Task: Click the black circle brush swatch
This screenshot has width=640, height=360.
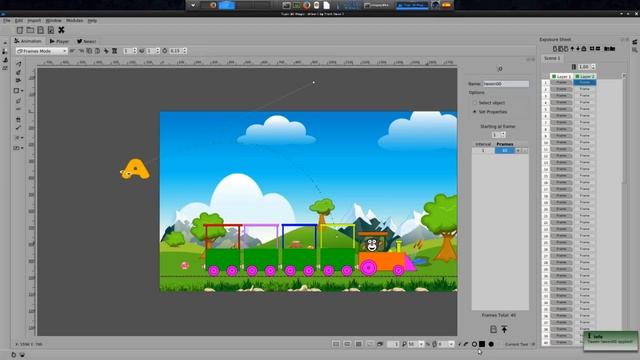Action: pos(491,344)
